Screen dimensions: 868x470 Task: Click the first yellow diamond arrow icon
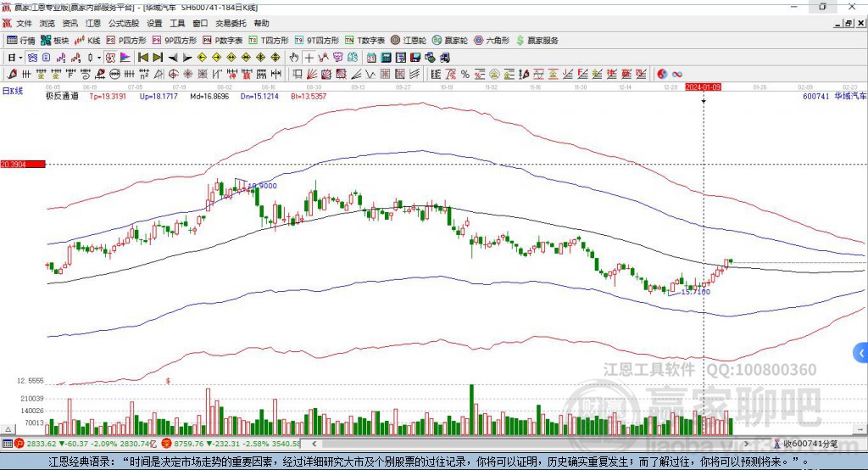pos(202,58)
